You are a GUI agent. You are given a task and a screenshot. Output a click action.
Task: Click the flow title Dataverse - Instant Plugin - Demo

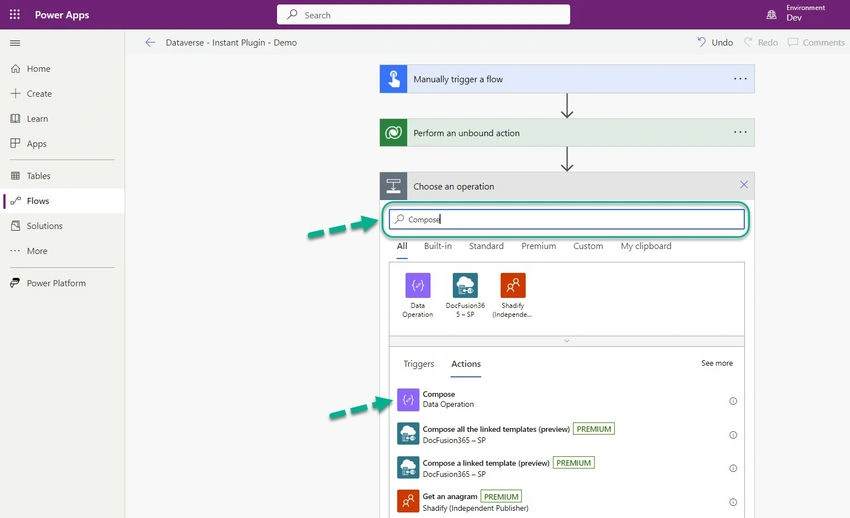click(x=231, y=42)
